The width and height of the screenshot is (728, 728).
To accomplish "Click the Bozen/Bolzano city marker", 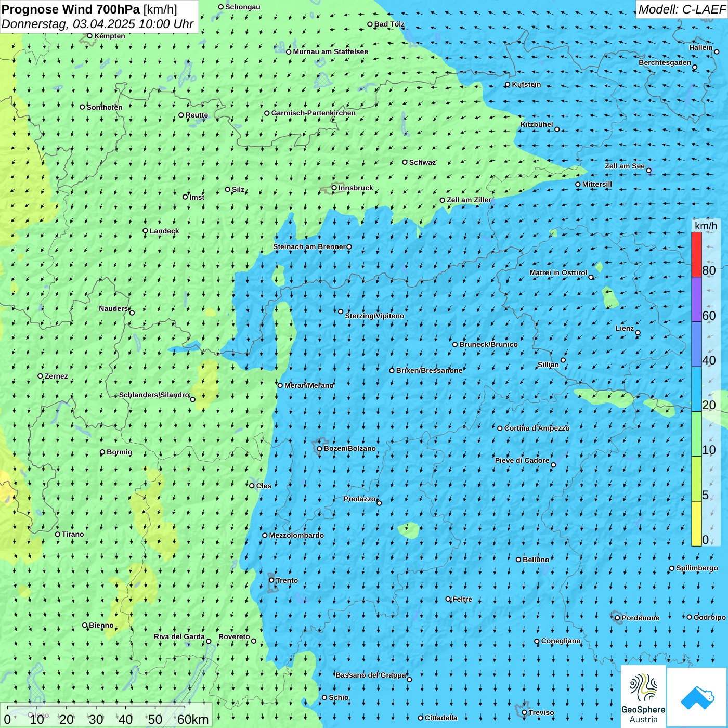I will pyautogui.click(x=319, y=448).
